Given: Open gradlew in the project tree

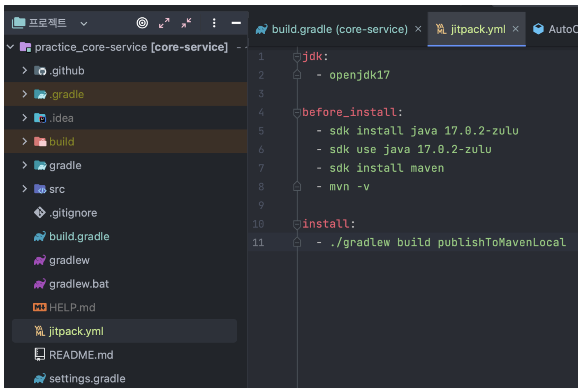Looking at the screenshot, I should point(69,261).
